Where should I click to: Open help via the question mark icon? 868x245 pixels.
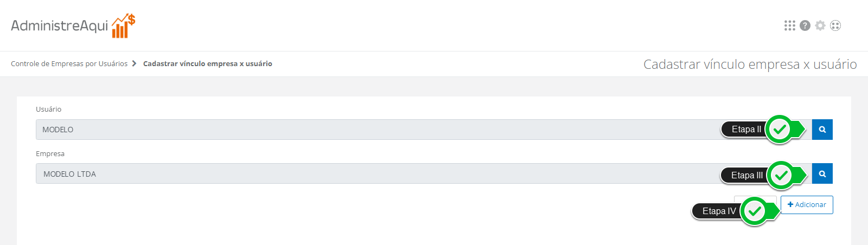[805, 25]
